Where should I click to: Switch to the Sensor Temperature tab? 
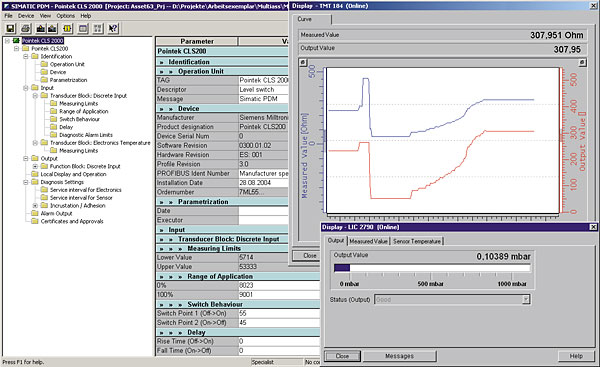click(x=417, y=241)
